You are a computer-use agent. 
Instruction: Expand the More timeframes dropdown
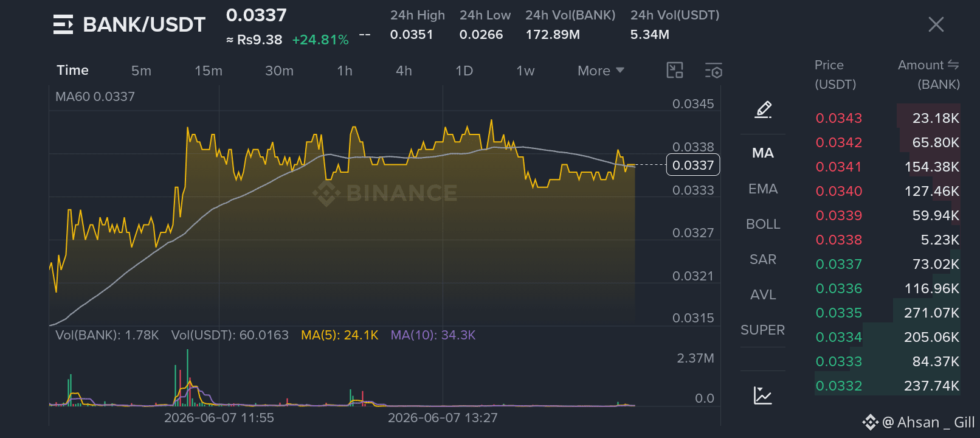click(x=601, y=71)
